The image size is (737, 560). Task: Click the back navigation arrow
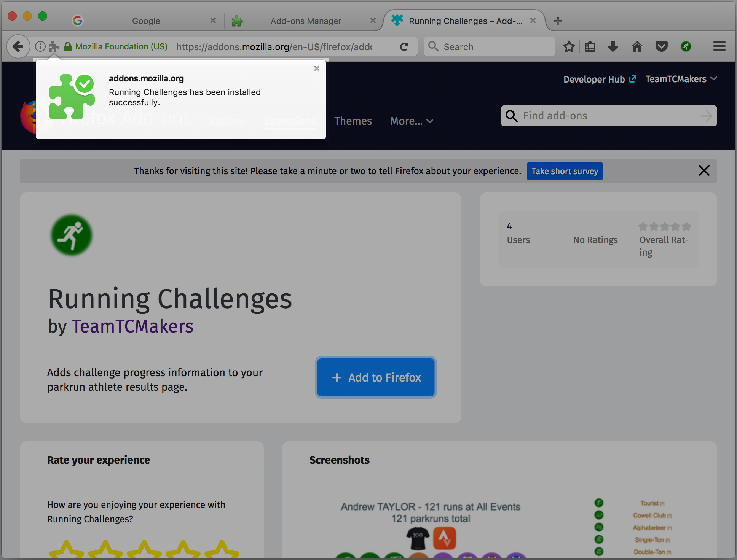tap(18, 47)
